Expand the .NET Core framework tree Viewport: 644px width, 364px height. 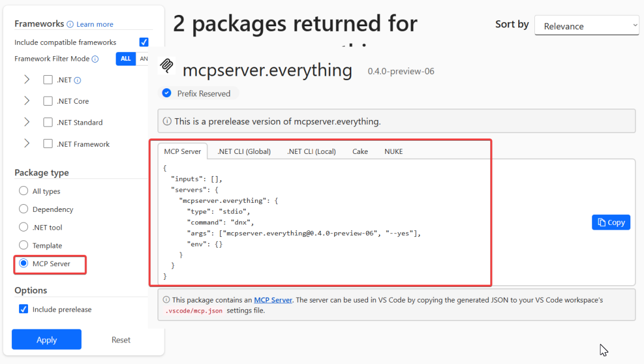27,101
